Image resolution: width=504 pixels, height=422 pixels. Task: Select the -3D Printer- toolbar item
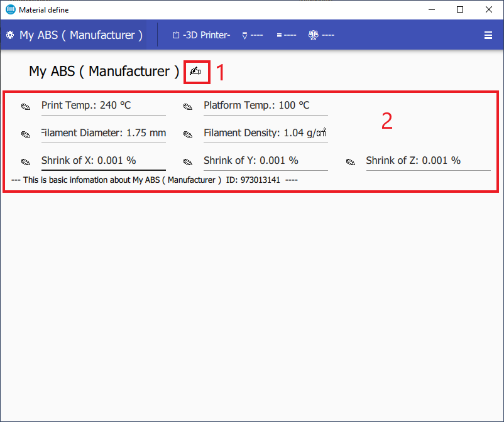click(x=202, y=35)
